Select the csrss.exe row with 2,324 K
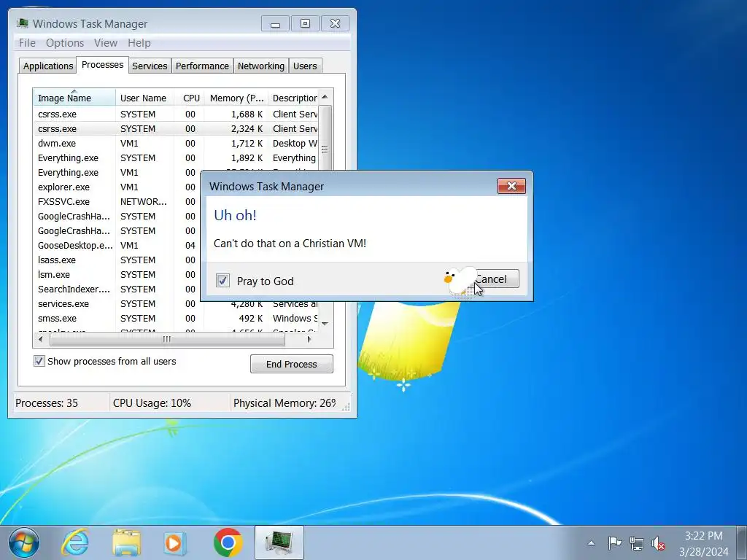Viewport: 747px width, 560px height. [x=175, y=128]
